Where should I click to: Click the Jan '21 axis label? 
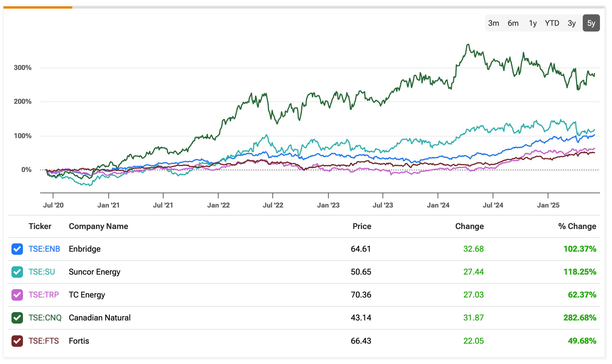(108, 205)
